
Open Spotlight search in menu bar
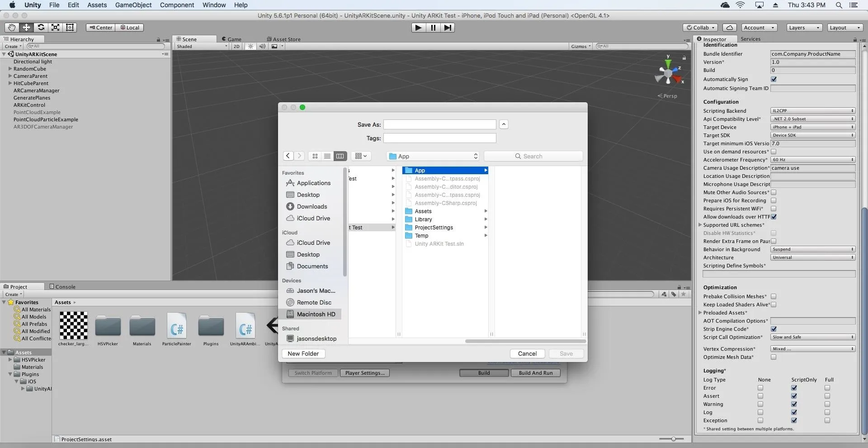839,5
